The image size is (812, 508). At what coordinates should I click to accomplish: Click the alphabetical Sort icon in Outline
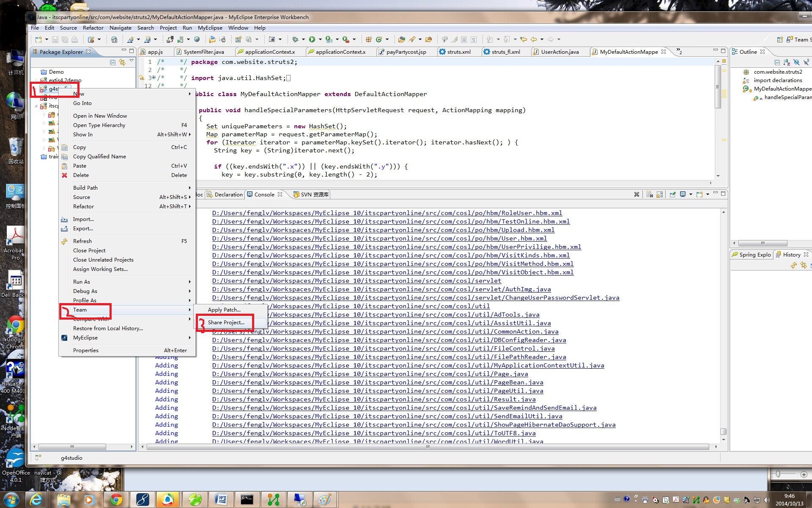(787, 62)
